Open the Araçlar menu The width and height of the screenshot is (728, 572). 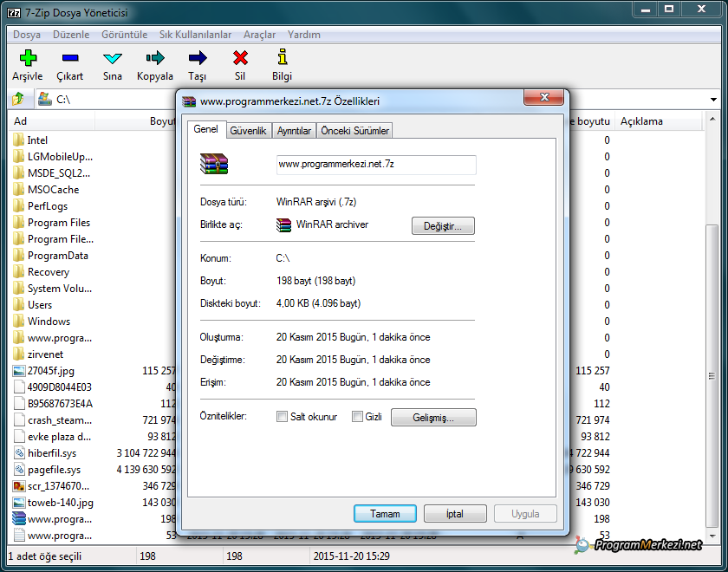(259, 35)
